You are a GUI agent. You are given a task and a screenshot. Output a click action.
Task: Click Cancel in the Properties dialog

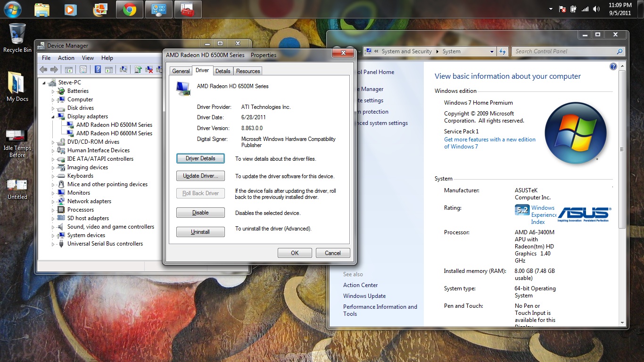coord(333,253)
